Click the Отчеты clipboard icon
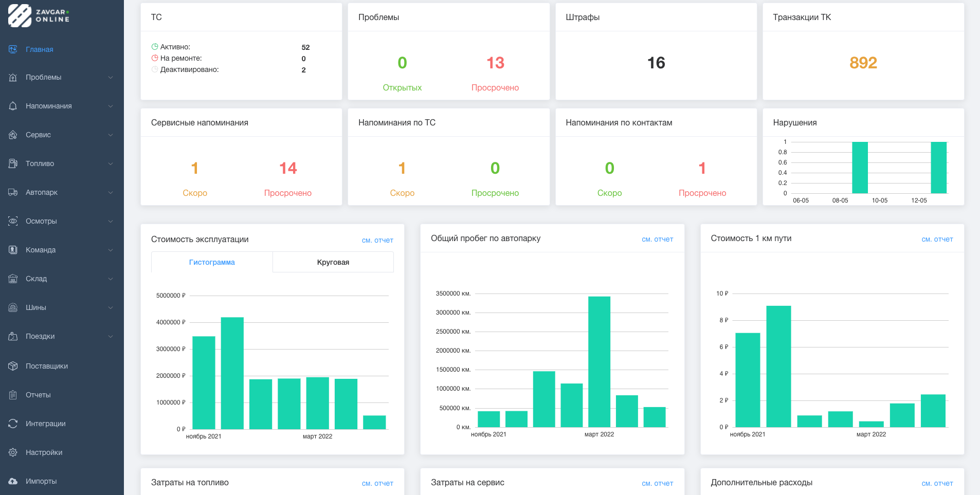Image resolution: width=980 pixels, height=495 pixels. [x=13, y=395]
